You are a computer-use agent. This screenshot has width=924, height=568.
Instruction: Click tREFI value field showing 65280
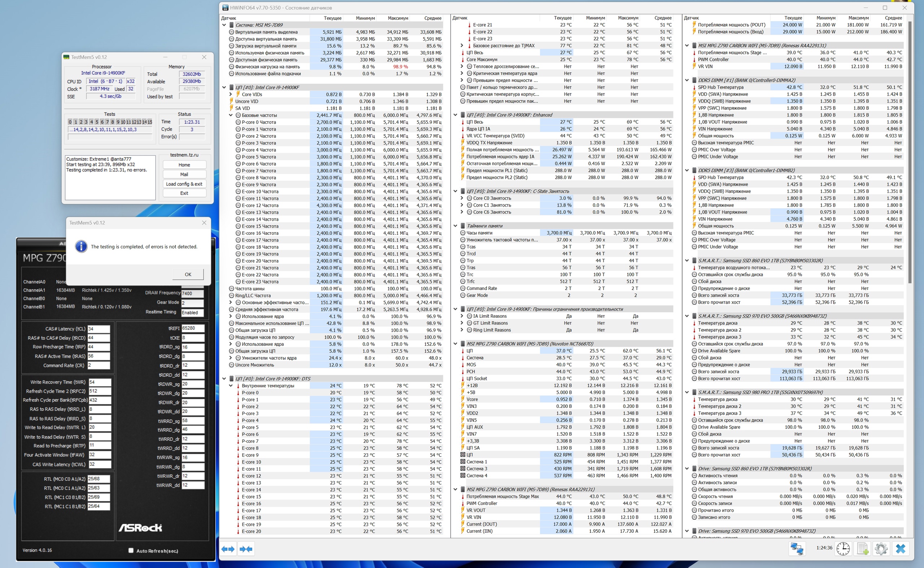pos(193,328)
